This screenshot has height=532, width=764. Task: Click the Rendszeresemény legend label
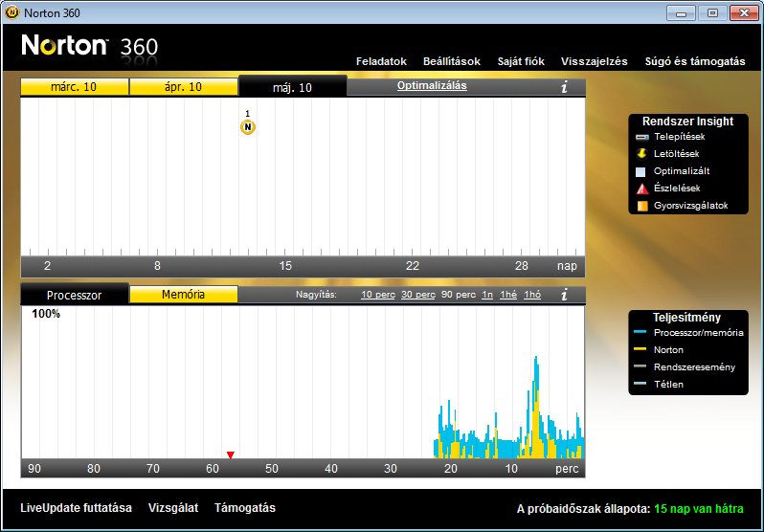(694, 366)
